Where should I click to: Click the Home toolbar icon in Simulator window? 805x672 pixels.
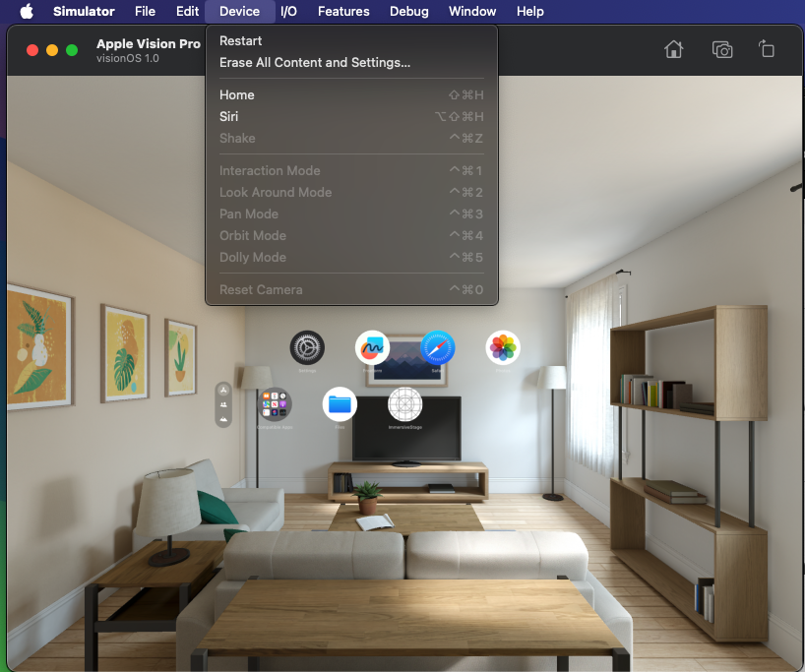point(673,50)
